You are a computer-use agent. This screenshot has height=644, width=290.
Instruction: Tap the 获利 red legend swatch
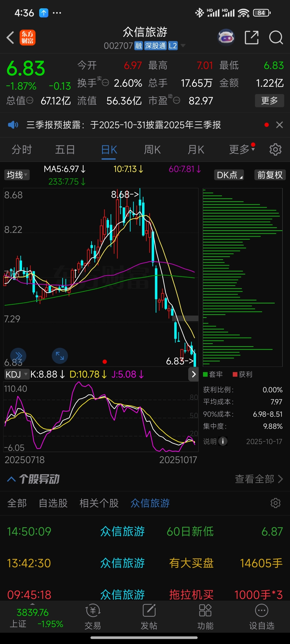tap(235, 374)
